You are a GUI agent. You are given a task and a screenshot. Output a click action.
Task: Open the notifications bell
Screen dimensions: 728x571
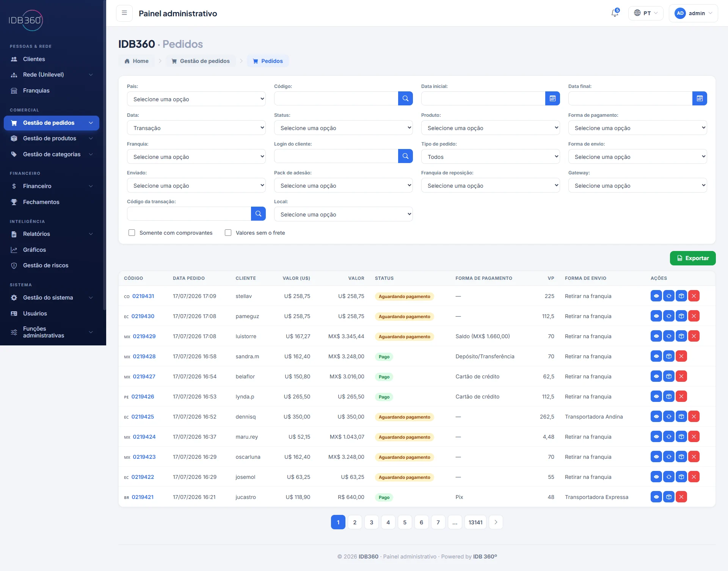615,13
